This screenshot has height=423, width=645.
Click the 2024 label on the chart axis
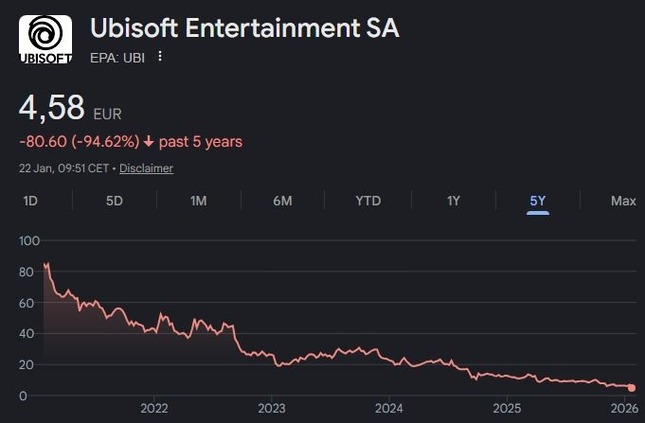(389, 408)
